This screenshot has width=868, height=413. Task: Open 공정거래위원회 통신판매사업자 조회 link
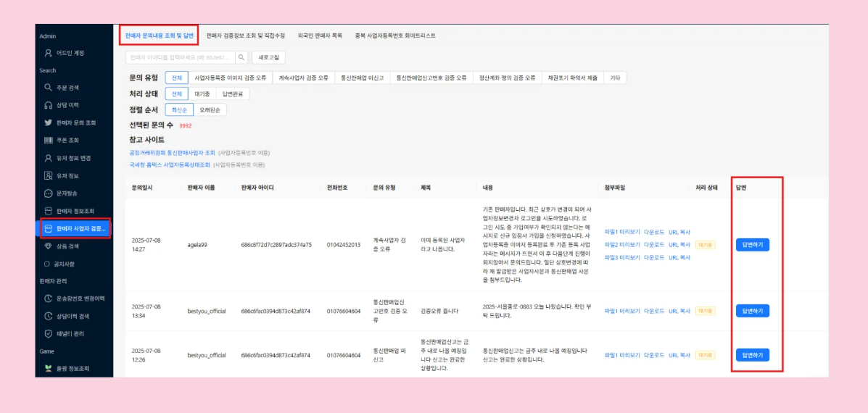tap(172, 153)
